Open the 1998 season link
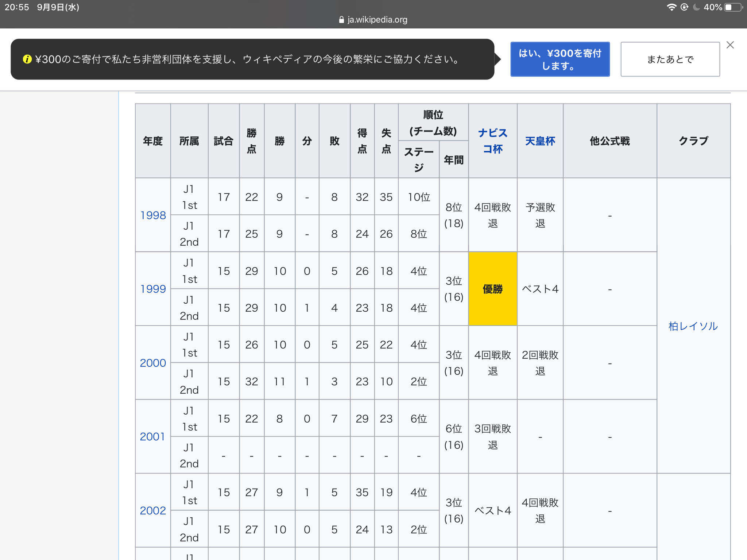The width and height of the screenshot is (747, 560). coord(153,215)
